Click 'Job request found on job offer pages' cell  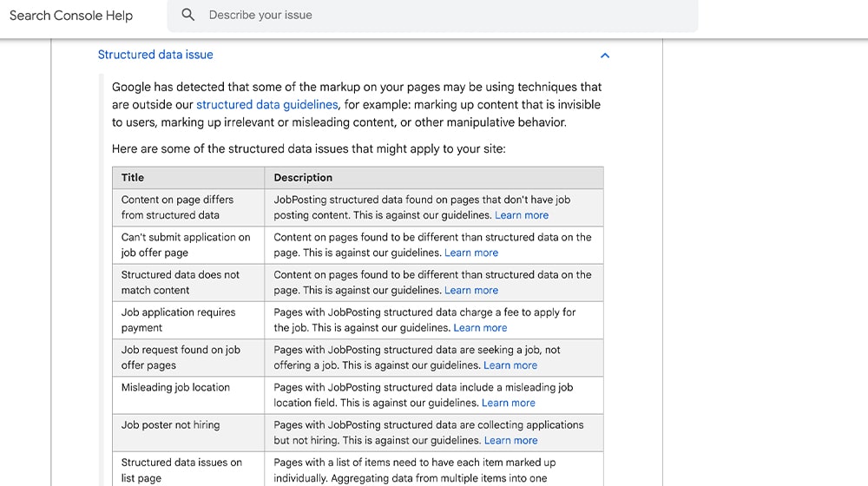coord(188,358)
